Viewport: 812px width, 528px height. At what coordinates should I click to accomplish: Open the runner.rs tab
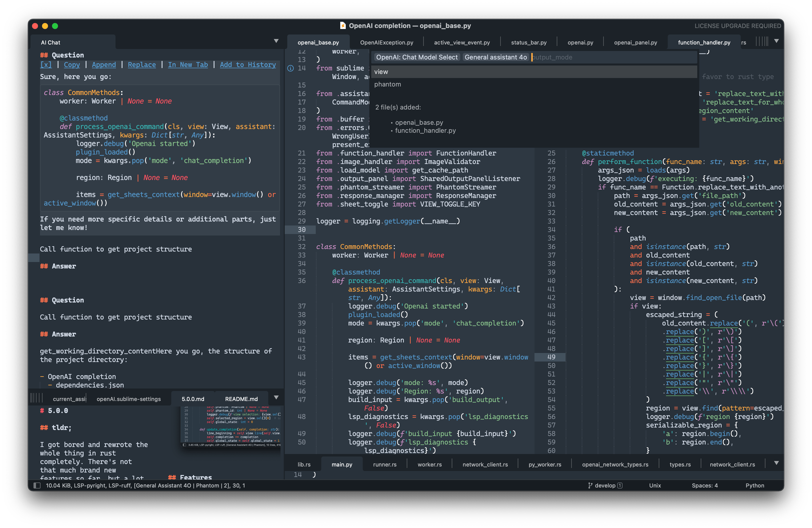(x=384, y=464)
